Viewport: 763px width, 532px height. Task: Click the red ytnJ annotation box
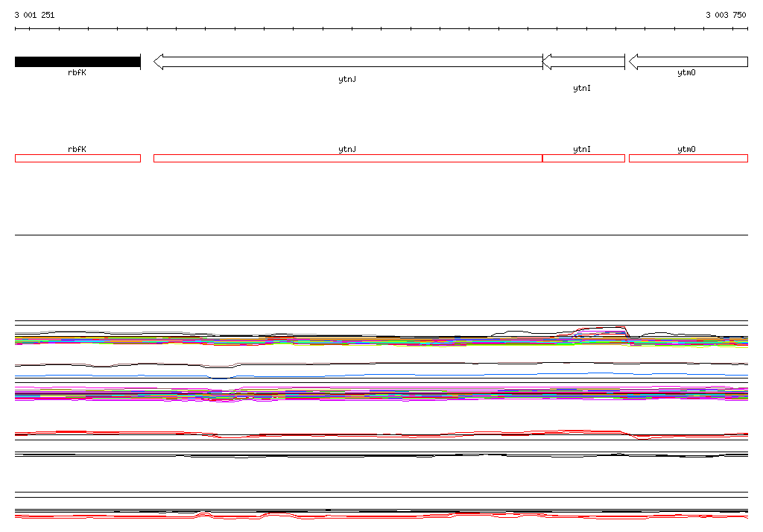click(x=348, y=158)
